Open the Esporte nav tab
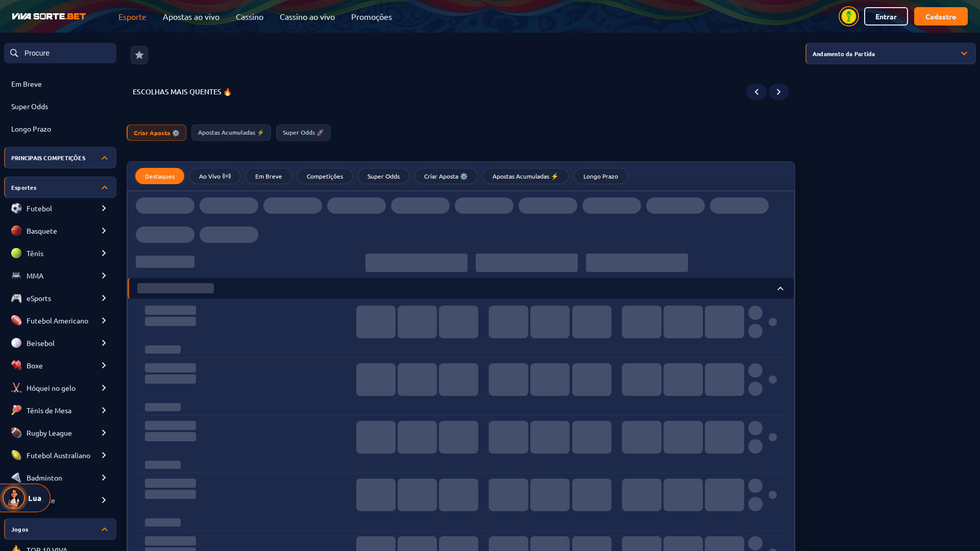 pyautogui.click(x=132, y=16)
